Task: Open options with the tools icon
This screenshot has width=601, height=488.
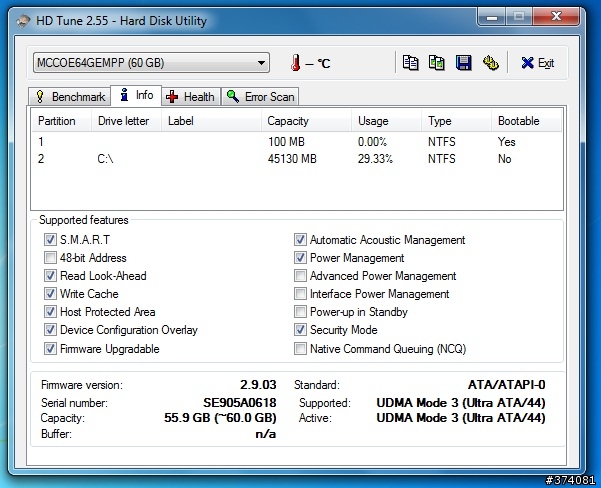Action: (x=491, y=62)
